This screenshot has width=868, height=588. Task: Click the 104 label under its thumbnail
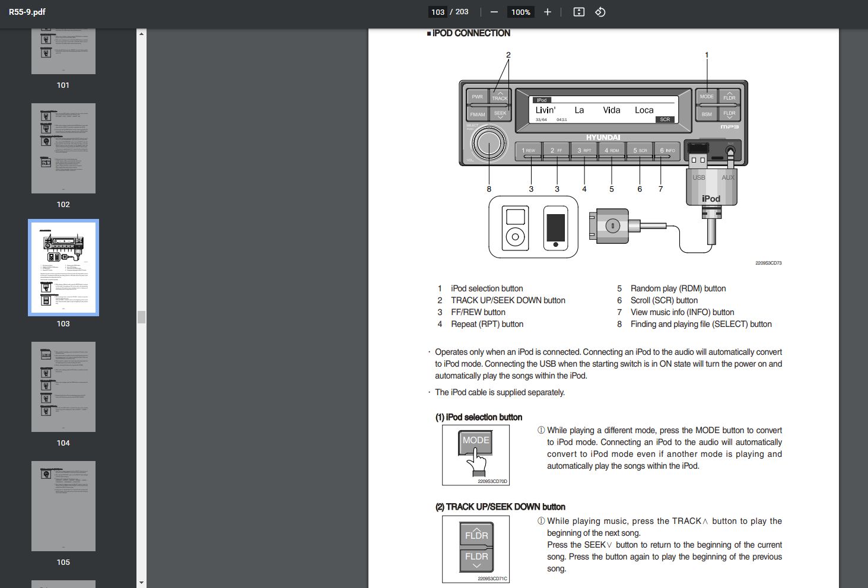pos(63,443)
